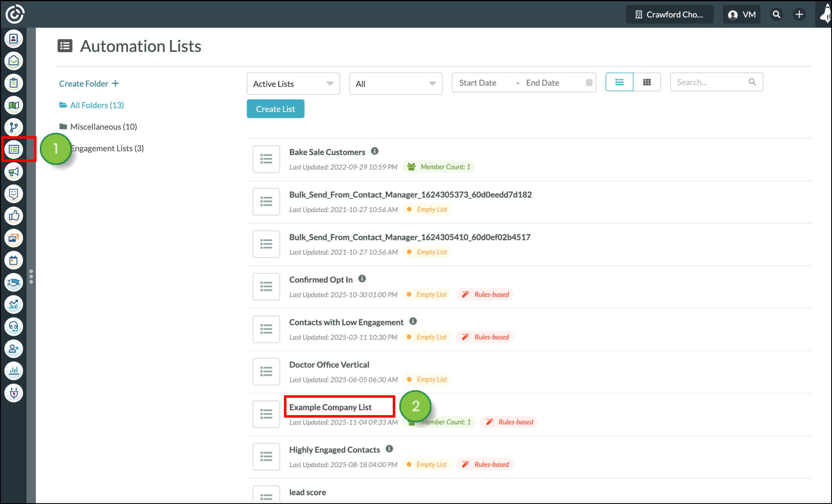The image size is (832, 504).
Task: Select the Miscellaneous folder
Action: point(103,127)
